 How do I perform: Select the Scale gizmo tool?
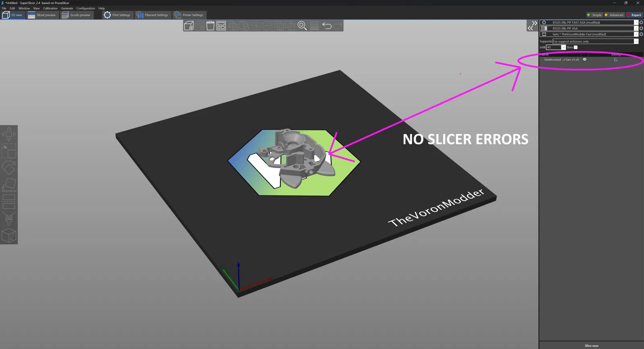point(9,151)
